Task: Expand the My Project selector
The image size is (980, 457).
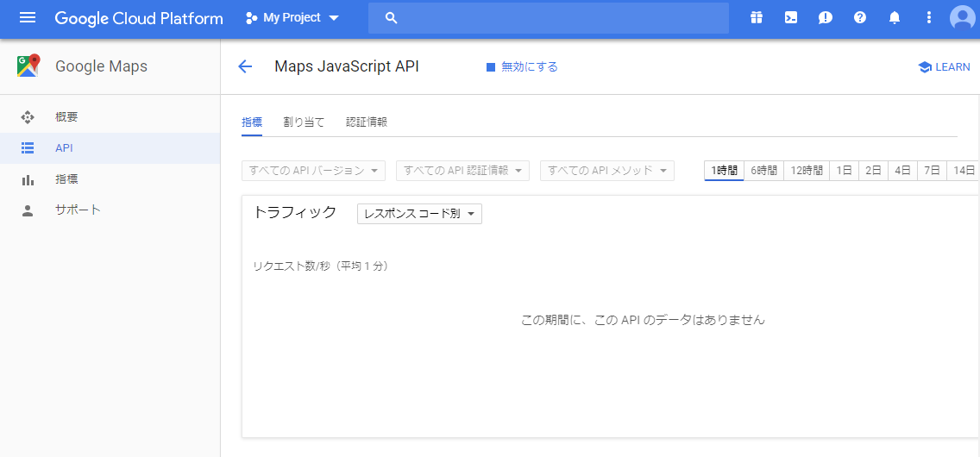Action: point(292,18)
